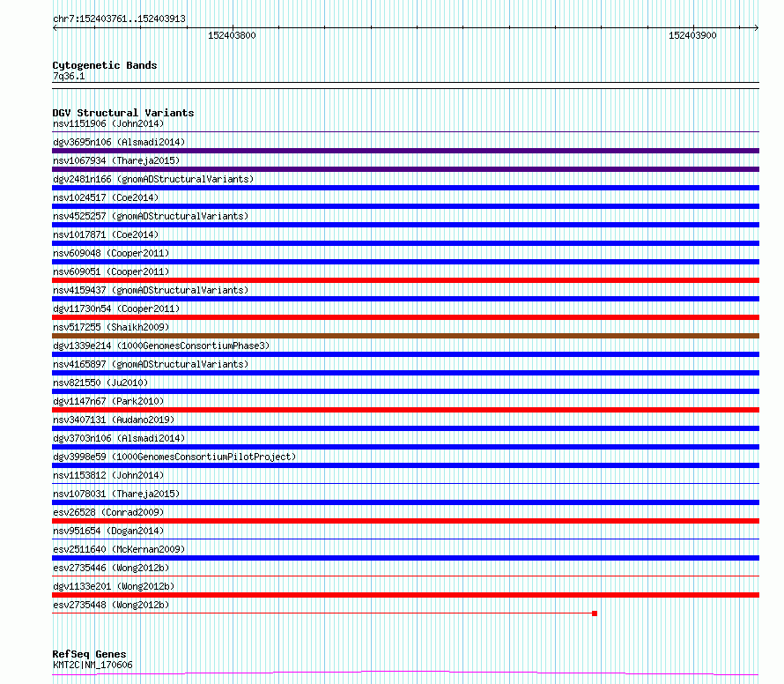Click the RefSeq Genes track heading
Image resolution: width=784 pixels, height=684 pixels.
89,654
